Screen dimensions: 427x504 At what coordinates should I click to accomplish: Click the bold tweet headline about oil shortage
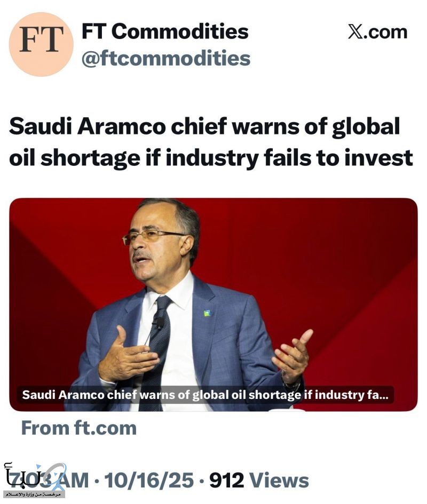click(211, 142)
